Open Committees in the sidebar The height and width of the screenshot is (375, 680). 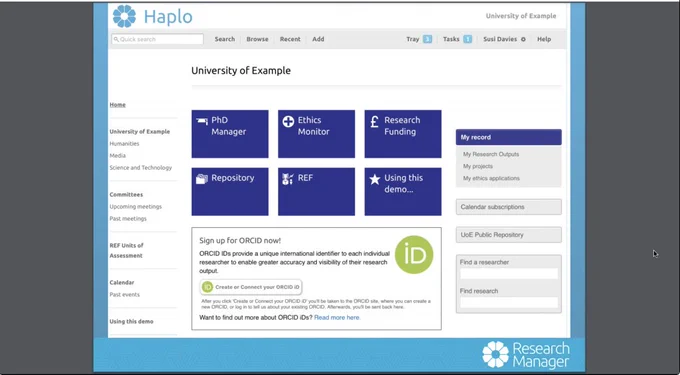click(126, 195)
